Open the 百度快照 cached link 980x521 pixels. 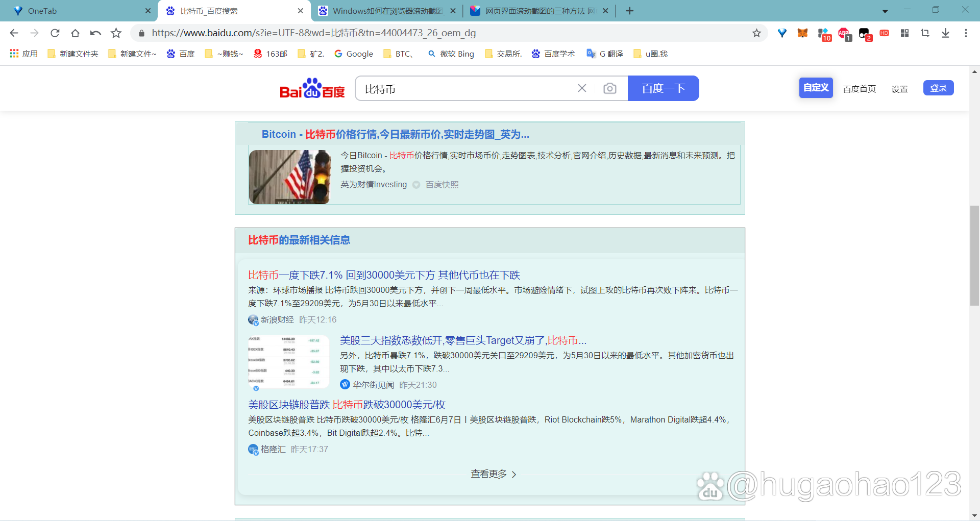pos(442,185)
